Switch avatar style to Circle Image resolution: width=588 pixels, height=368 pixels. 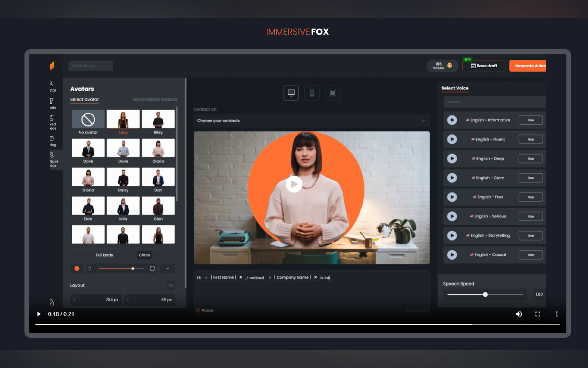point(144,255)
